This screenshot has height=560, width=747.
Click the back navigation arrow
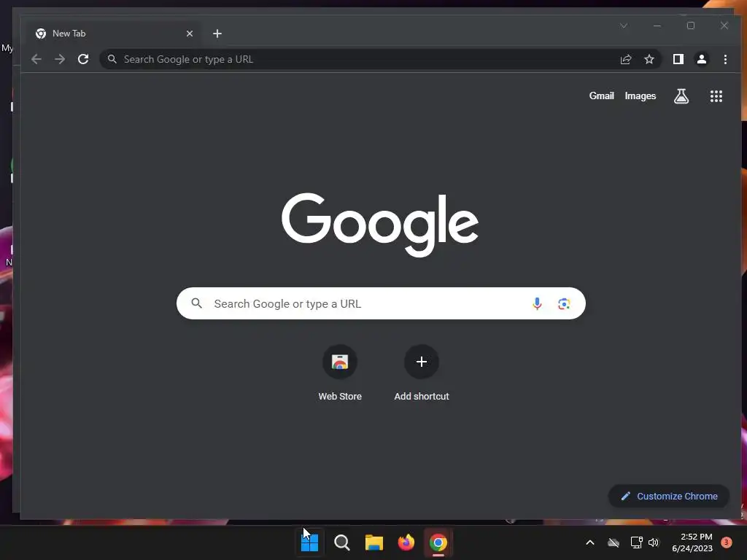36,59
